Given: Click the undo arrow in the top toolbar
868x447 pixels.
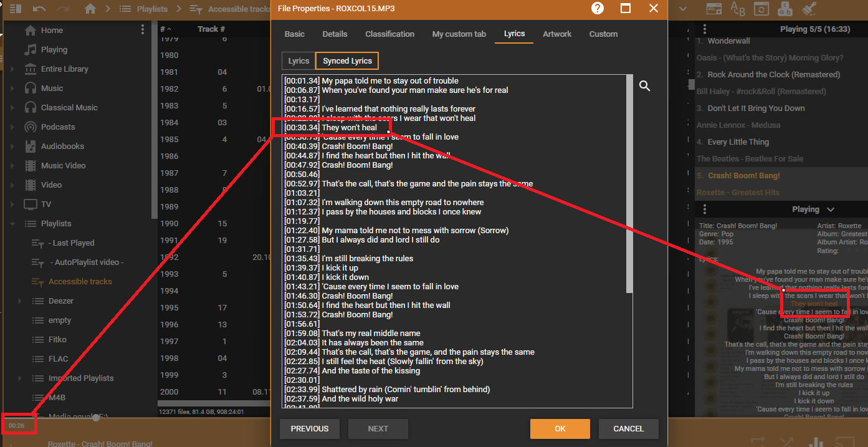Looking at the screenshot, I should click(x=39, y=9).
